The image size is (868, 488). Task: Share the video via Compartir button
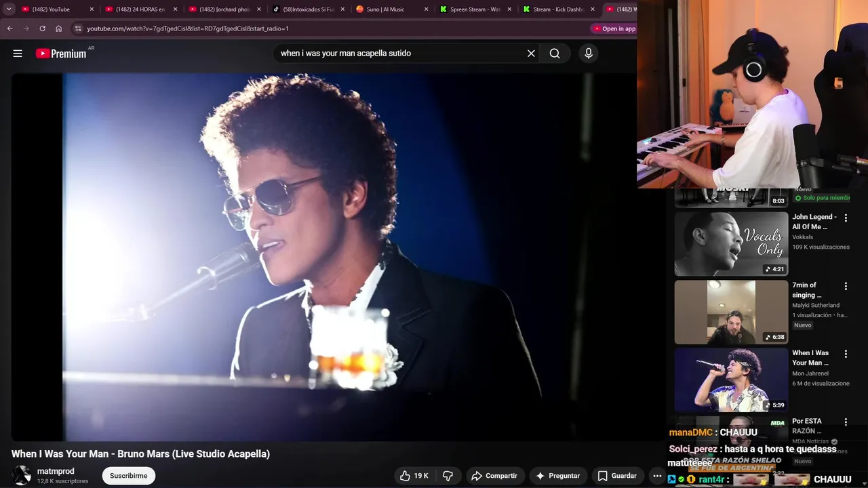click(x=494, y=476)
